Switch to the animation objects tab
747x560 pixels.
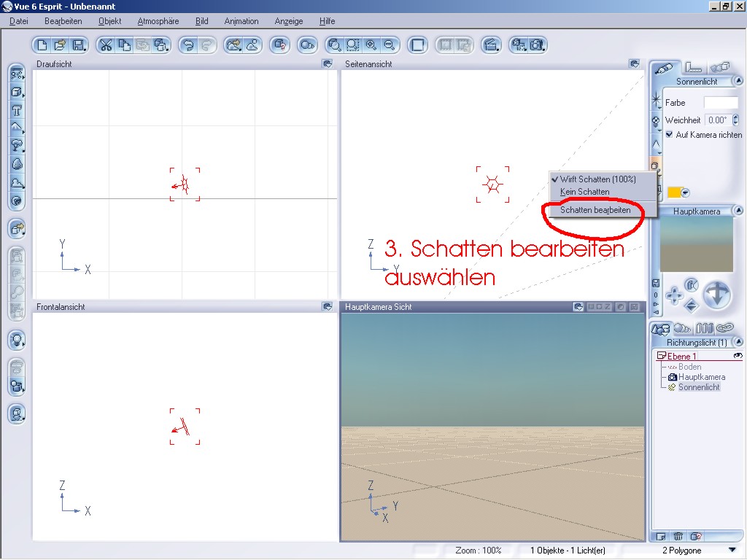[x=719, y=68]
